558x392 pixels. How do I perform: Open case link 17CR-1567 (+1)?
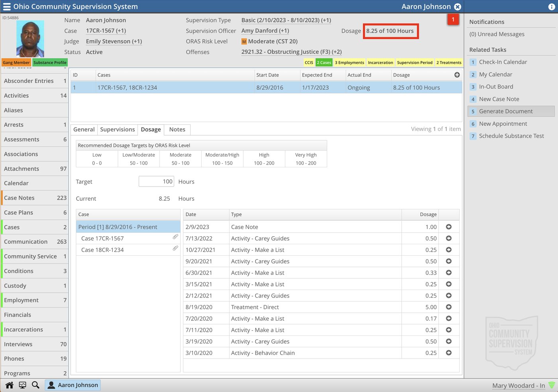[x=106, y=31]
